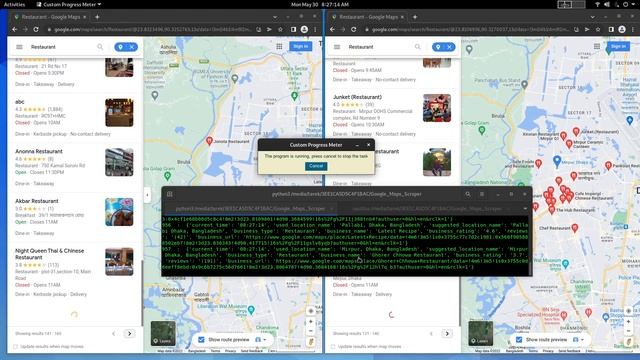The width and height of the screenshot is (640, 360).
Task: Open Anonna Restaurant result in left list
Action: (74, 167)
